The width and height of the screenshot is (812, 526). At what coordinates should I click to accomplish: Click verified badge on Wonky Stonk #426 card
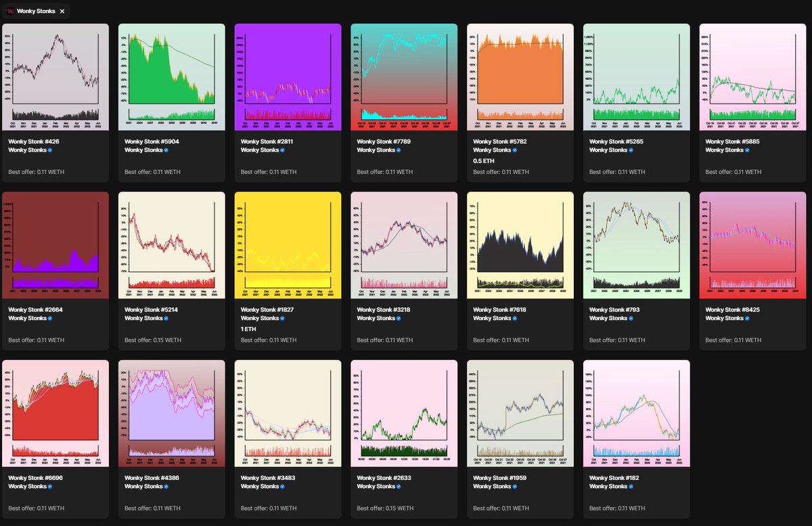49,150
